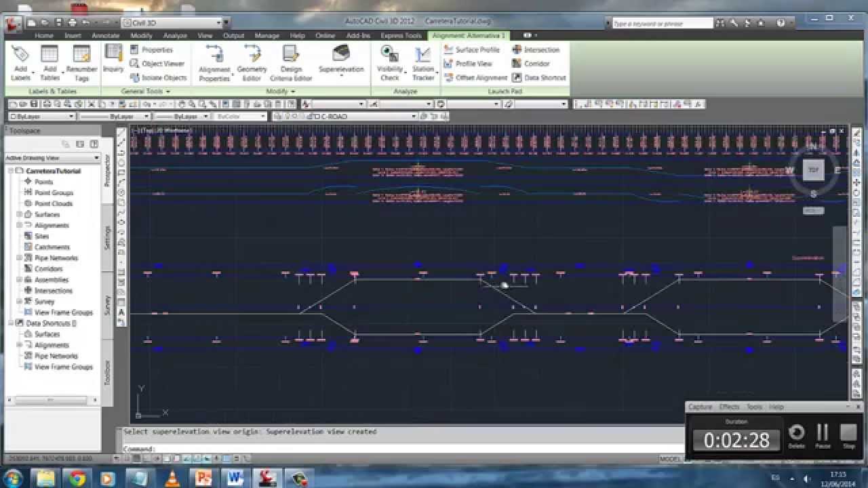Expand Pipe Networks tree node

20,258
